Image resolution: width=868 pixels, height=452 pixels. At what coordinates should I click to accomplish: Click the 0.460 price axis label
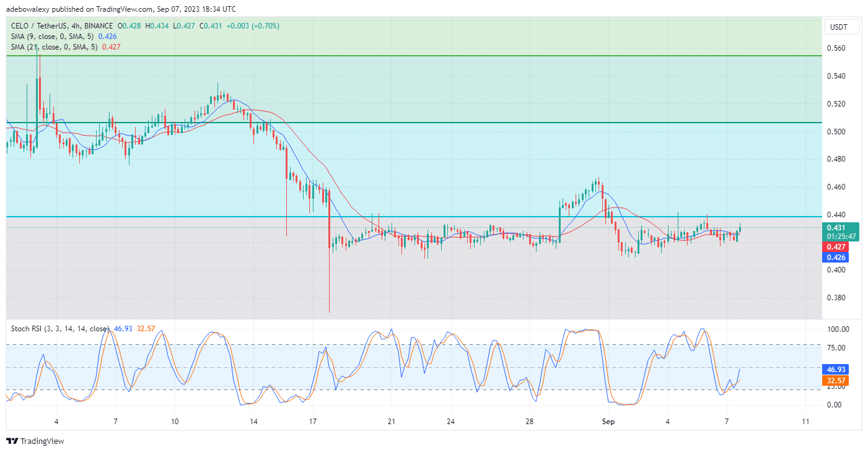click(x=837, y=186)
